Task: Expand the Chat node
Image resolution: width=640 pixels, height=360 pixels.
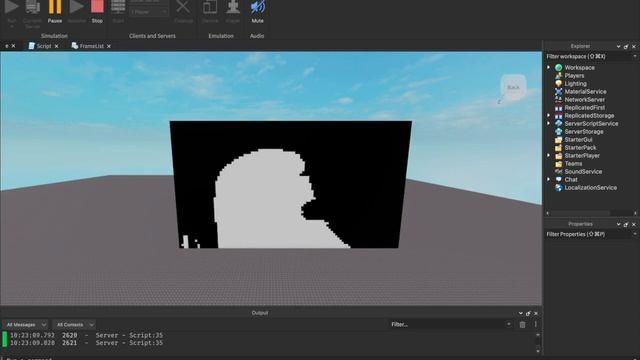Action: click(x=549, y=179)
